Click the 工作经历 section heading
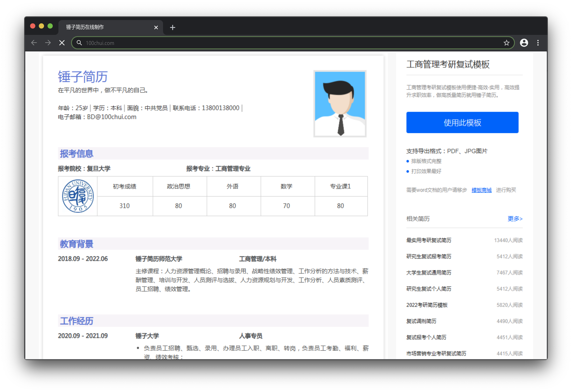 (x=77, y=321)
